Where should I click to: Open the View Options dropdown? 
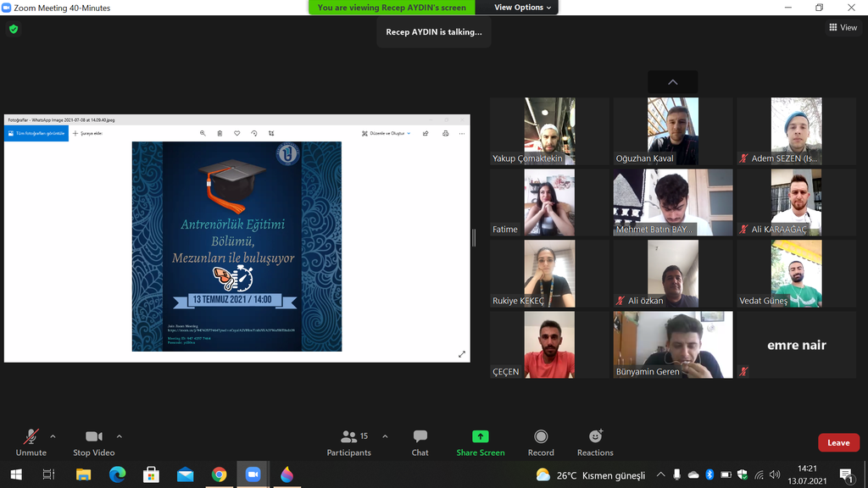(x=523, y=8)
